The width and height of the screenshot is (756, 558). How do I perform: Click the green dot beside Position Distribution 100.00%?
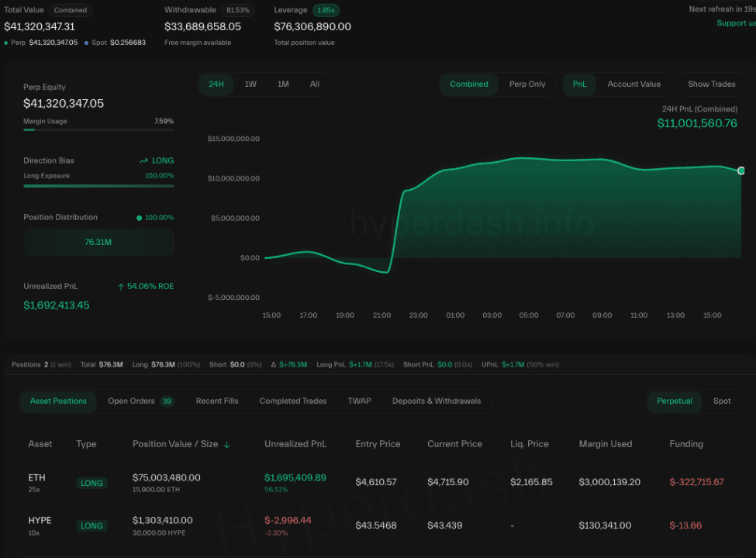pos(140,218)
